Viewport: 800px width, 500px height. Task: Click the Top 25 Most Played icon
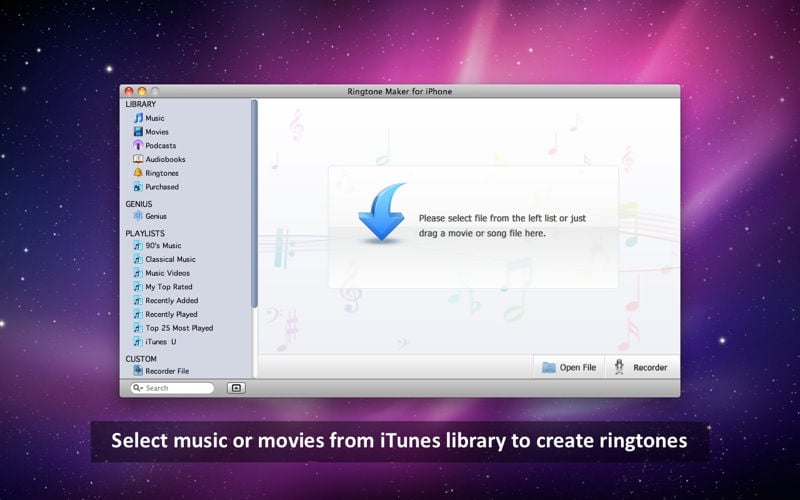click(x=138, y=328)
